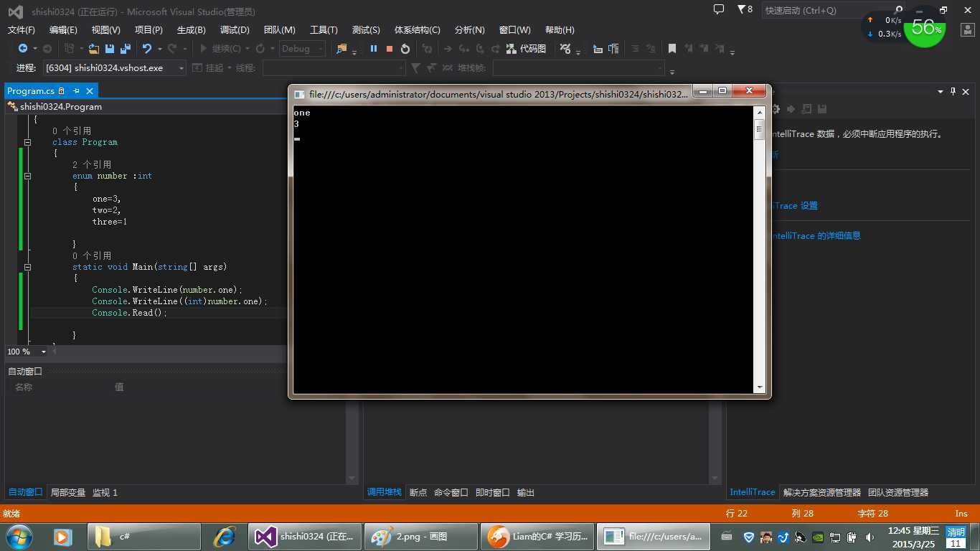Open the 工具(T) menu
The height and width of the screenshot is (551, 980).
[324, 29]
